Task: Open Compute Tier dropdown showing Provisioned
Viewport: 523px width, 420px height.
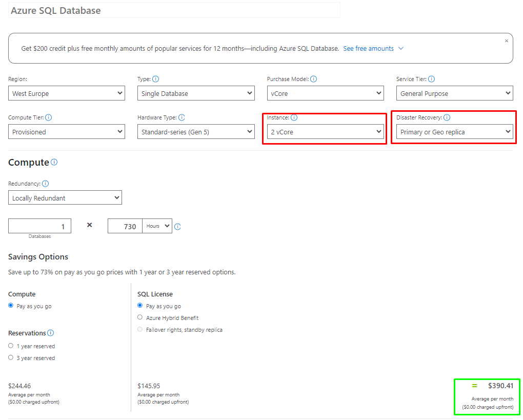Action: coord(67,132)
